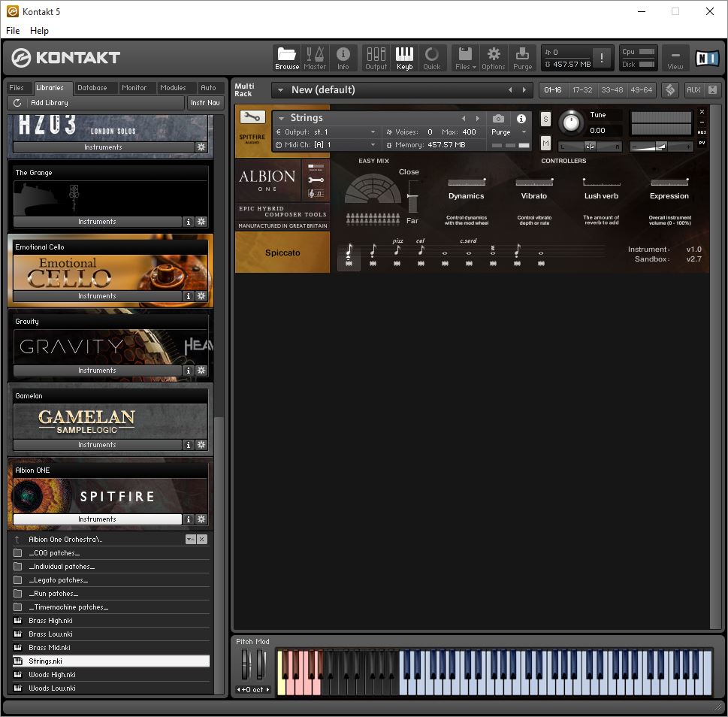728x717 pixels.
Task: Mute the Strings instrument
Action: coord(545,144)
